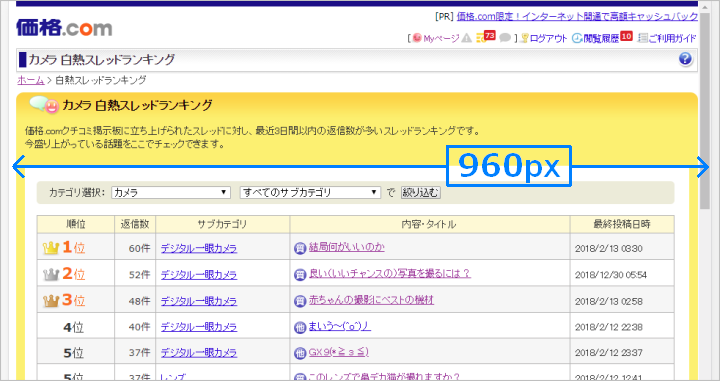Click the clock icon beside 閲覧履歴
The width and height of the screenshot is (720, 381).
(577, 38)
